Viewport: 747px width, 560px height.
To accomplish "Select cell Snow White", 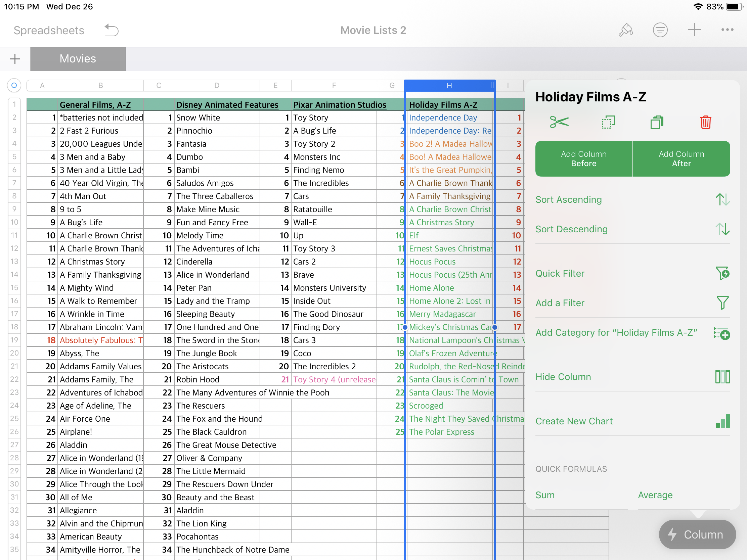I will tap(217, 118).
